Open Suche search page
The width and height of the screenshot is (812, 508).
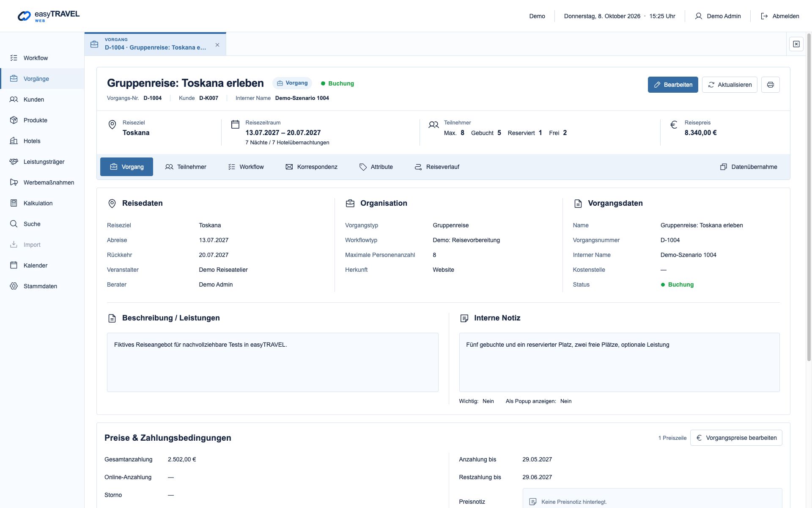(x=42, y=224)
